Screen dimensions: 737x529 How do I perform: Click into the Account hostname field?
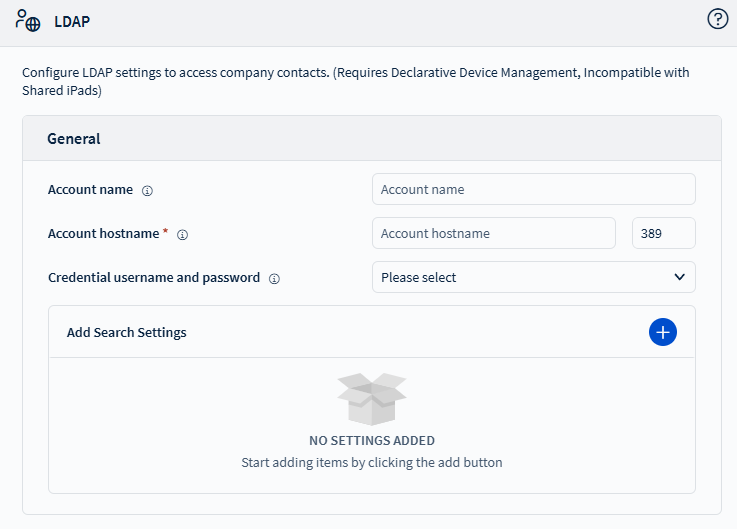pyautogui.click(x=493, y=233)
